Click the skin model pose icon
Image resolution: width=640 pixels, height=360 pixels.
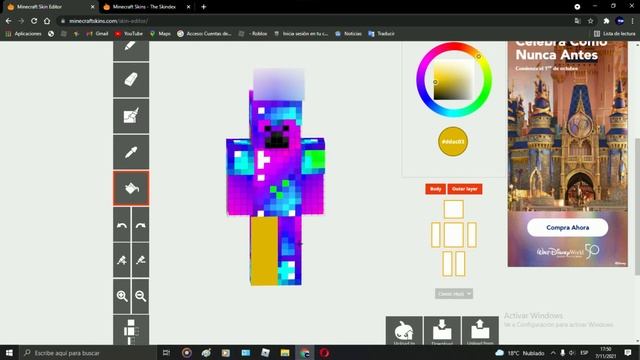131,330
